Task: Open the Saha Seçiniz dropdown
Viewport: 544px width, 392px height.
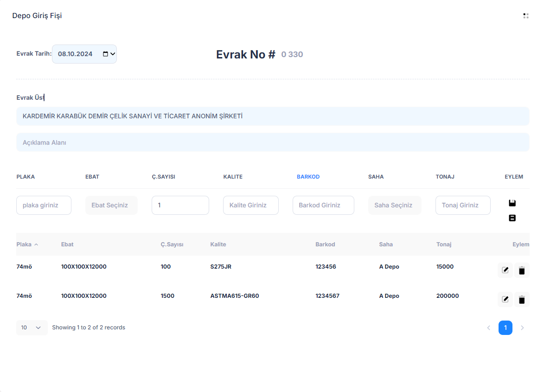Action: point(395,205)
